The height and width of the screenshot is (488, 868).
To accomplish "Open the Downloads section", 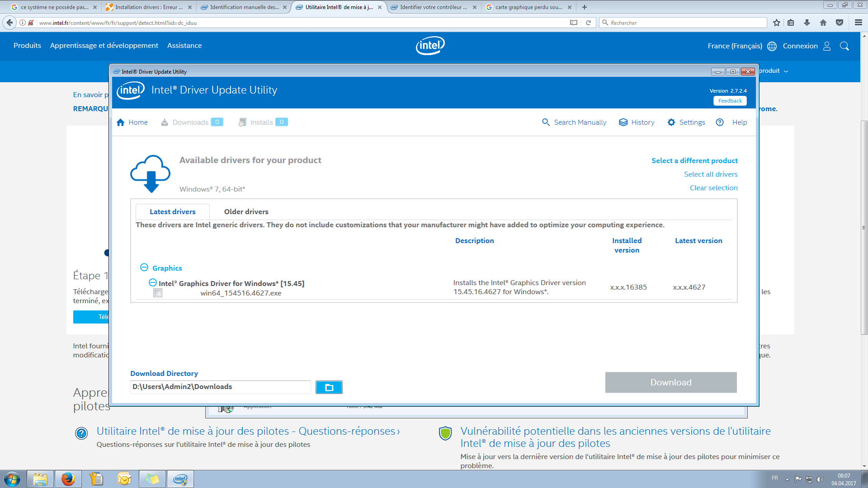I will point(192,122).
